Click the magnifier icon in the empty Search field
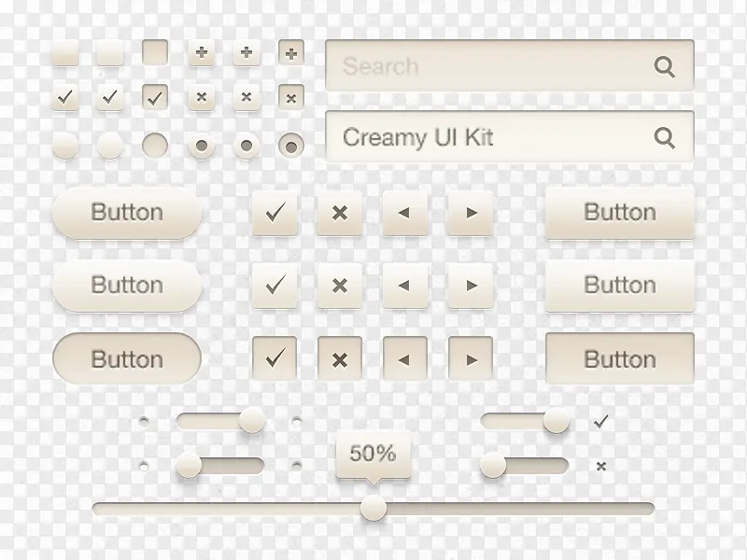 pyautogui.click(x=665, y=66)
